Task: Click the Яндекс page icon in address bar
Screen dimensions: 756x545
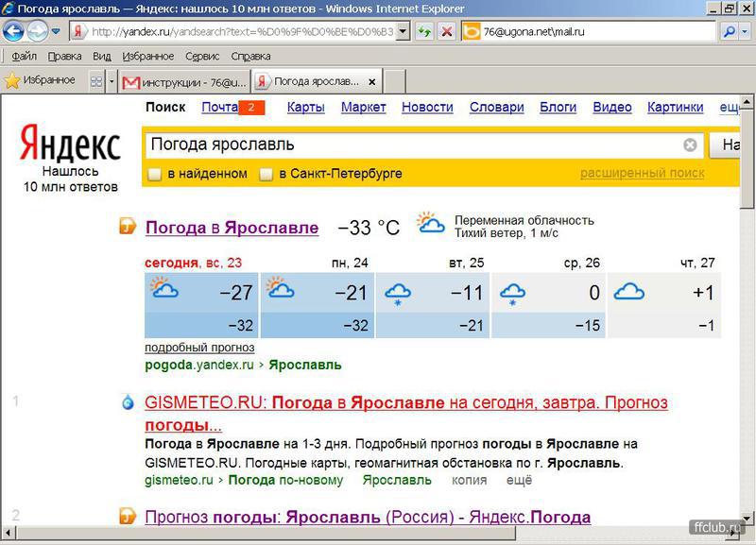Action: 78,32
